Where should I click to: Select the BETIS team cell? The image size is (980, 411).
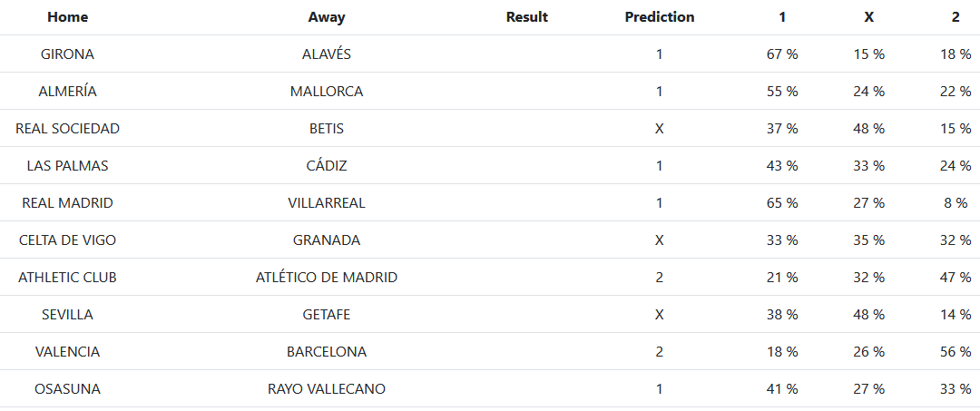click(327, 129)
